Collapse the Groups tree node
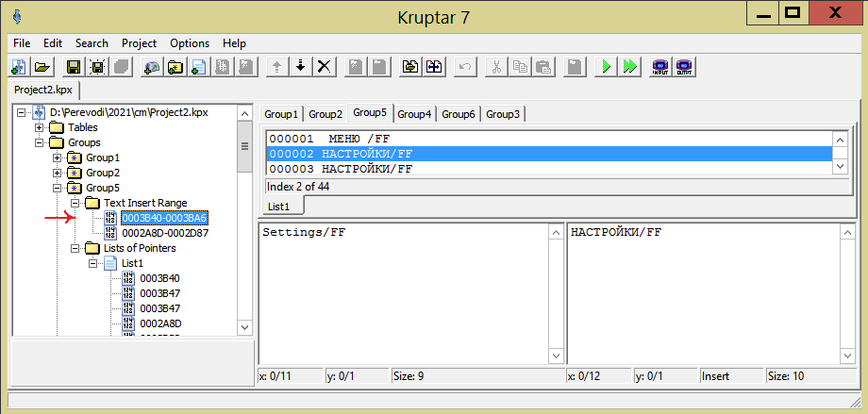 coord(39,142)
